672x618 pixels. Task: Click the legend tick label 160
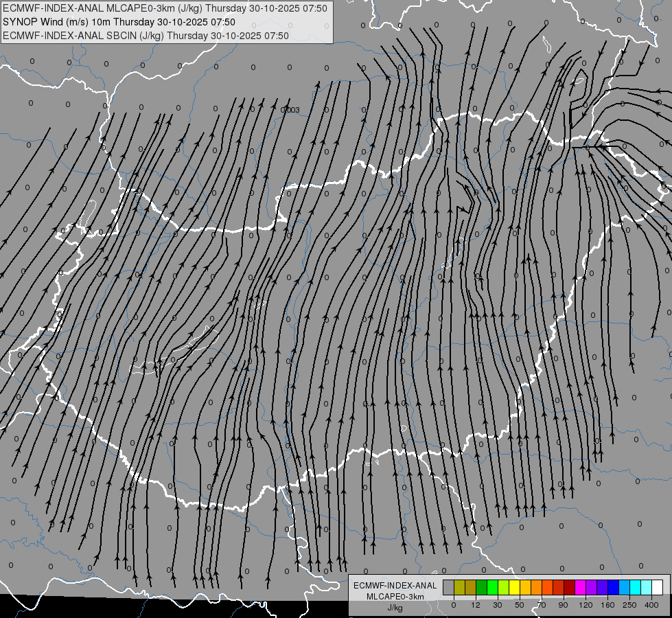(x=607, y=605)
